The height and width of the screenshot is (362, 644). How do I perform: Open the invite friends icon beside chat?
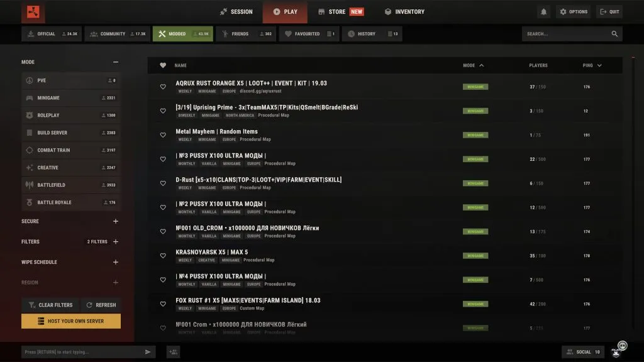coord(174,352)
